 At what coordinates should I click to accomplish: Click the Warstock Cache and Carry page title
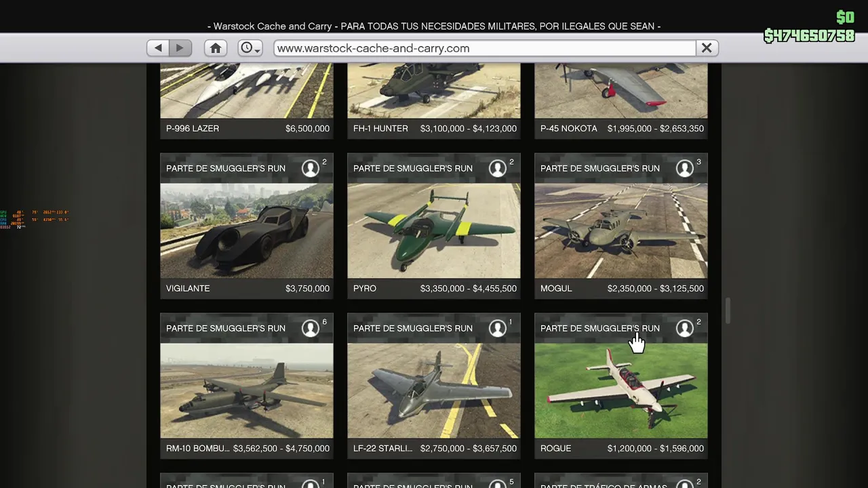(434, 26)
